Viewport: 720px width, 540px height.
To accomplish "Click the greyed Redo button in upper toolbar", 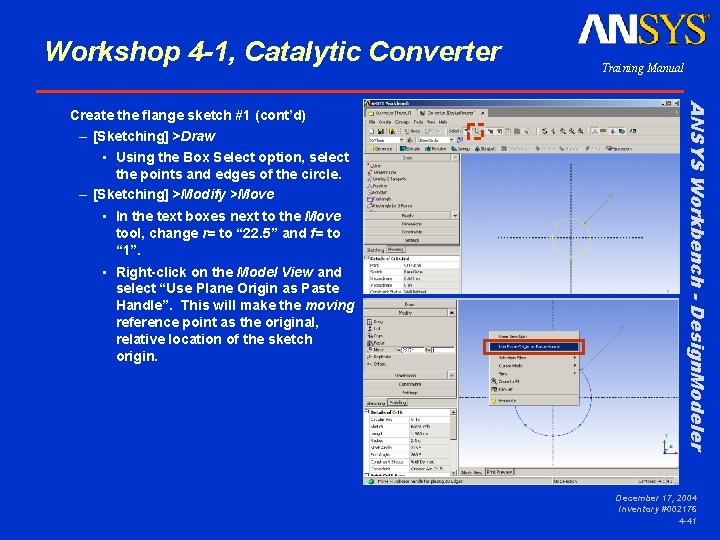I will click(x=433, y=131).
